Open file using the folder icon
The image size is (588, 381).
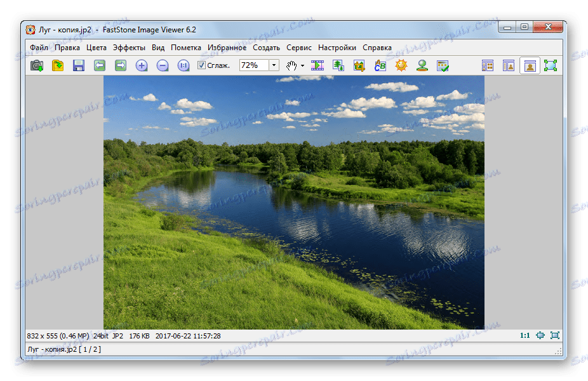click(x=58, y=65)
